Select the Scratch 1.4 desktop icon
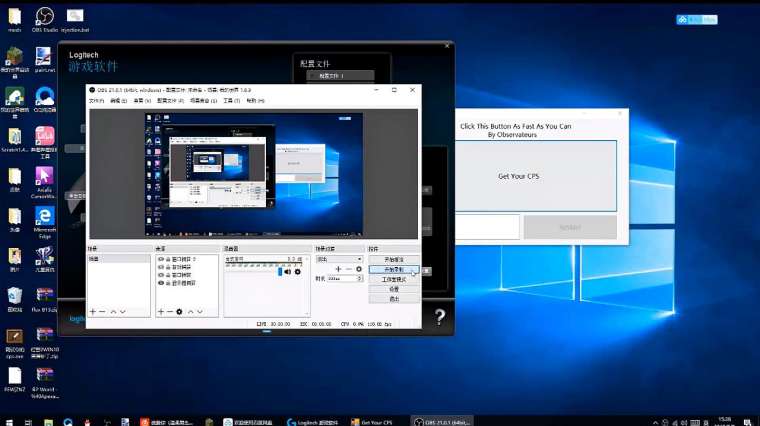Viewport: 760px width, 426px height. 15,140
